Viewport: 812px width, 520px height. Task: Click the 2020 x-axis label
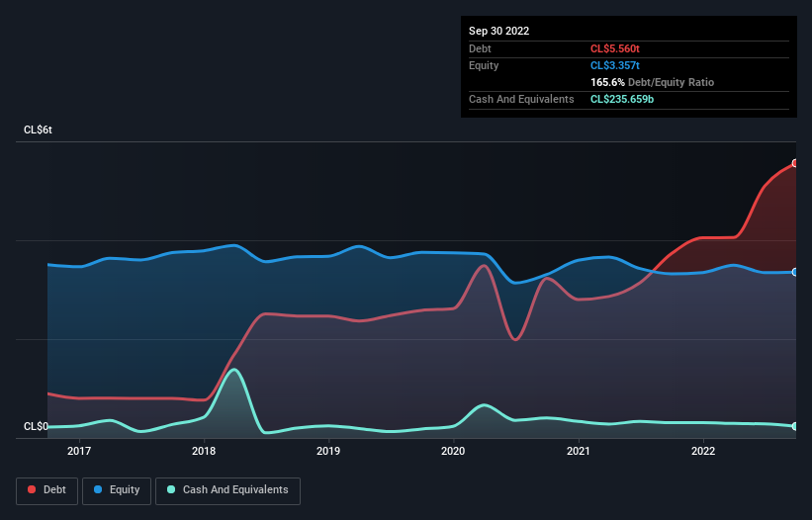453,451
